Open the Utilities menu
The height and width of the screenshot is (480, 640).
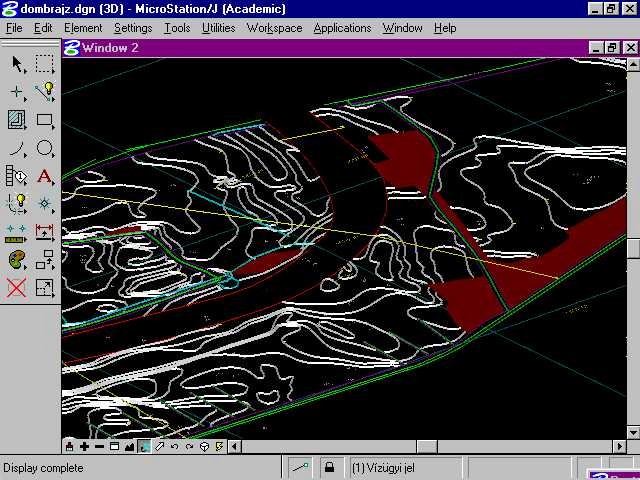click(x=218, y=28)
